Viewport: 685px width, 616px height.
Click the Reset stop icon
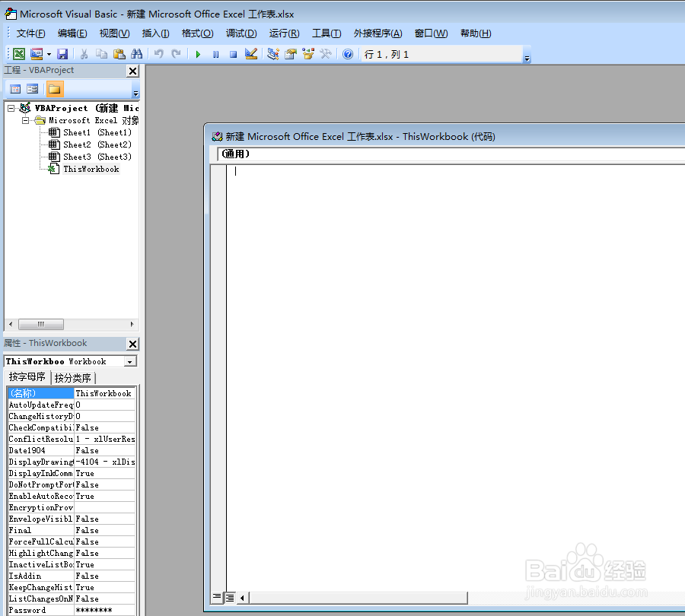(234, 54)
